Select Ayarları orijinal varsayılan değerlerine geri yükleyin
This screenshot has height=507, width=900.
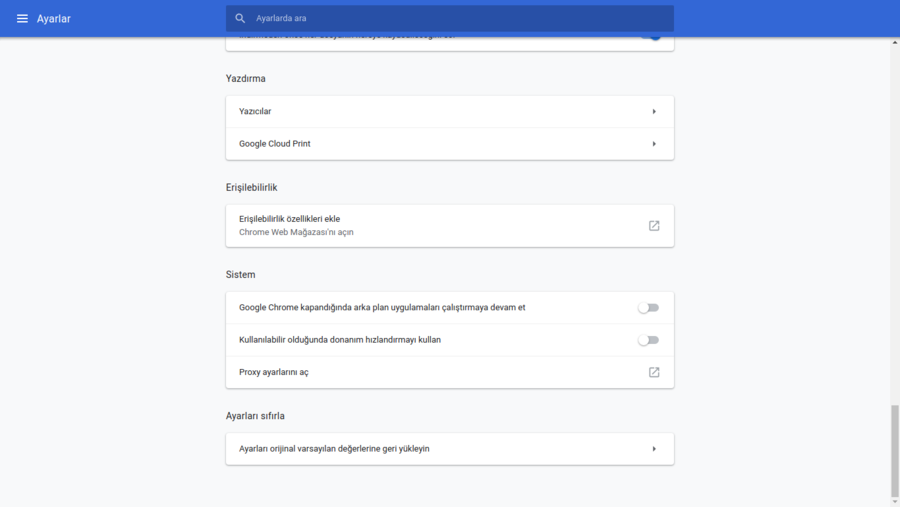pyautogui.click(x=334, y=449)
